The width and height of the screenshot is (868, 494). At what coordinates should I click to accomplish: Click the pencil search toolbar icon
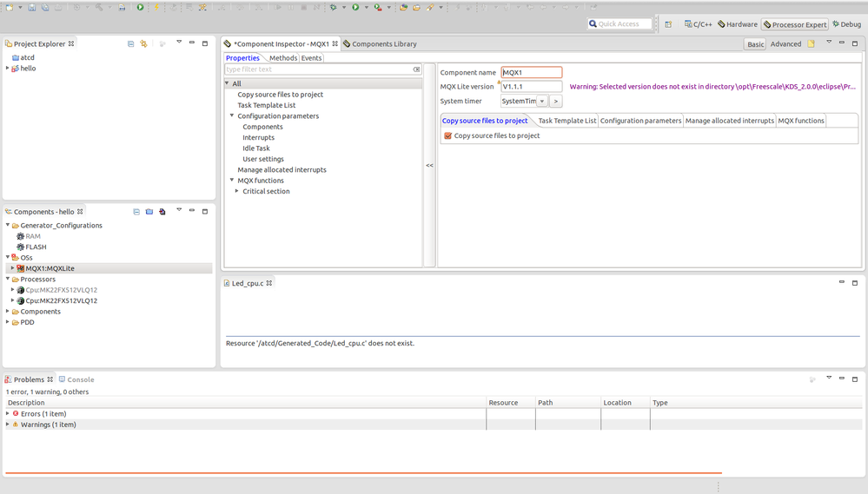point(430,7)
